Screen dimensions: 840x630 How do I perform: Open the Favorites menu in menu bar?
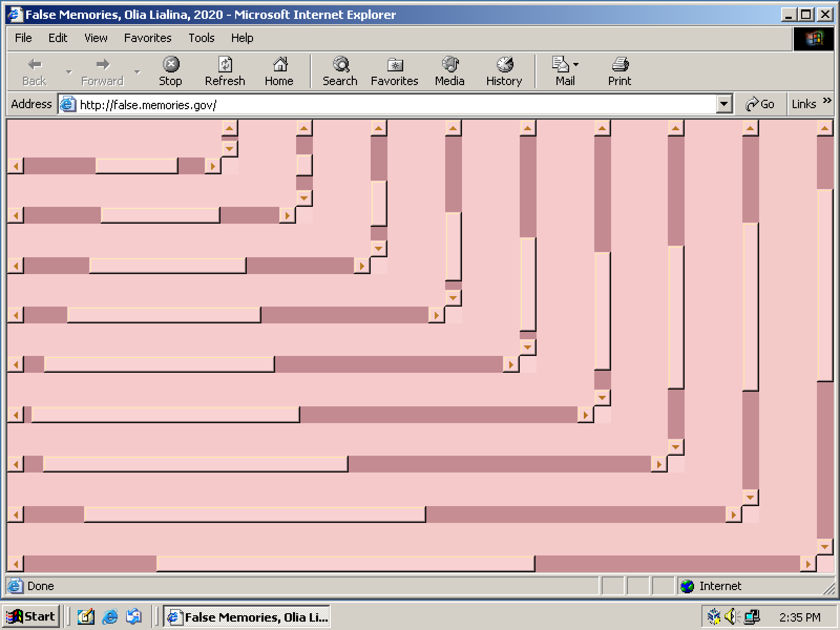coord(148,38)
